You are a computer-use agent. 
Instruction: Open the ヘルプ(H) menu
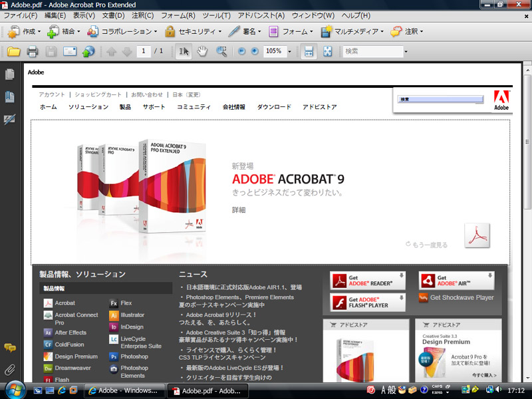(356, 15)
